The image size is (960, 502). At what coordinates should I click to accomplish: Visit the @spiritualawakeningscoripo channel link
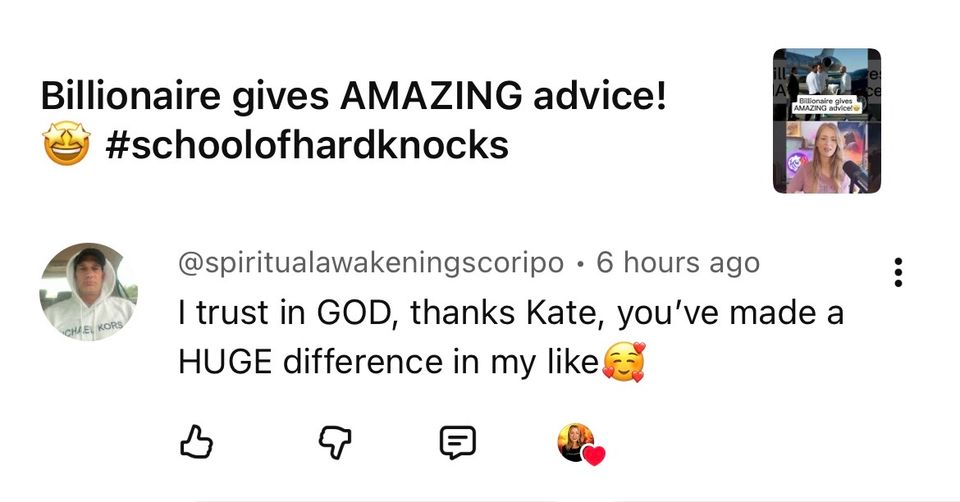[370, 264]
